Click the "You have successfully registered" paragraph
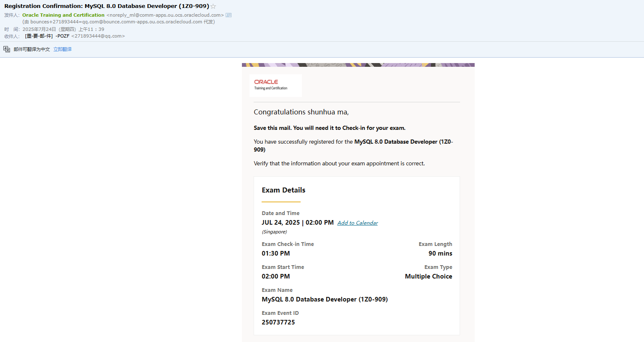Viewport: 644px width, 342px height. click(x=353, y=146)
